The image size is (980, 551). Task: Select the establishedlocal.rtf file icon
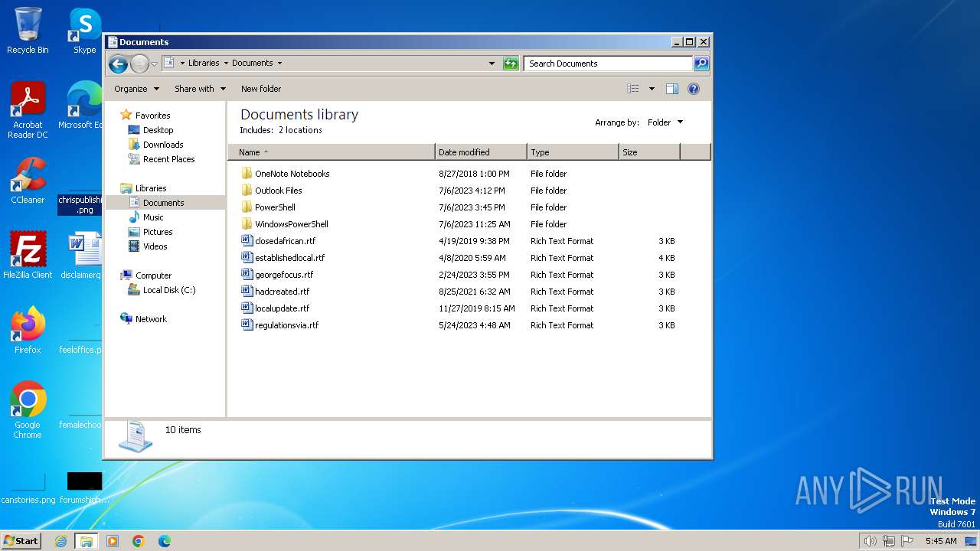tap(247, 258)
